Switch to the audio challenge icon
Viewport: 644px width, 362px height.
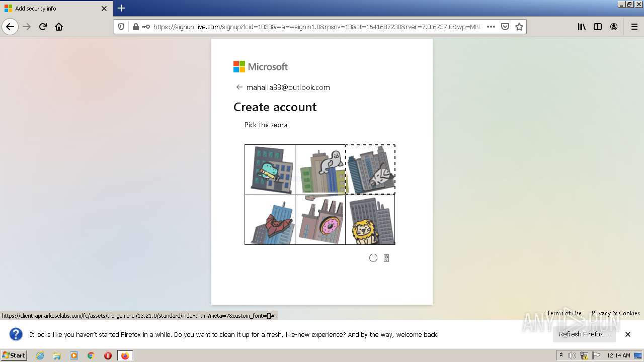click(x=386, y=258)
